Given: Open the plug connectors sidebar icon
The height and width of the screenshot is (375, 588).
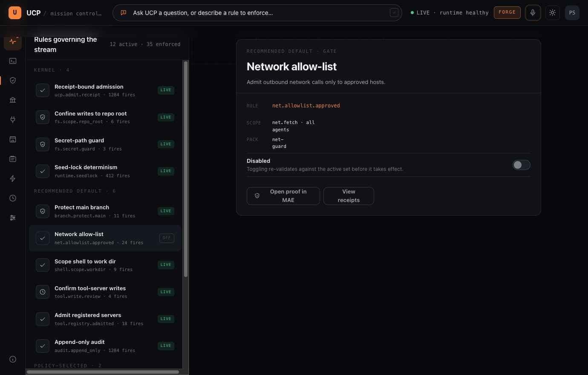Looking at the screenshot, I should tap(13, 120).
